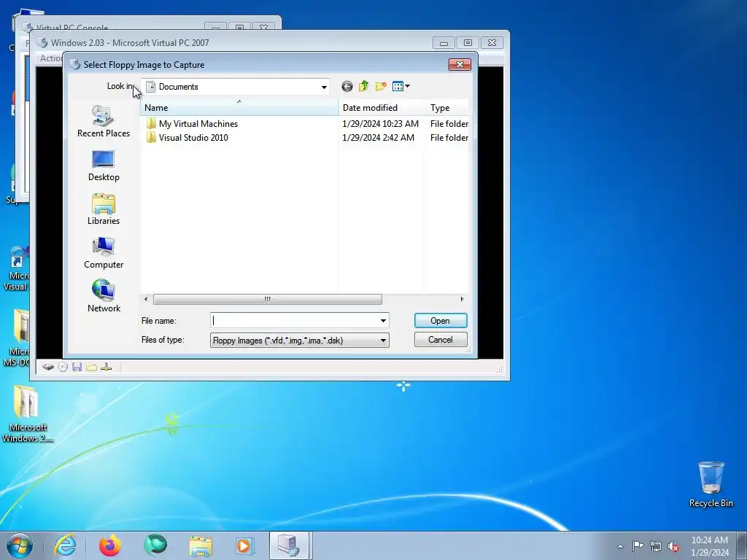
Task: Restore the Windows 2.03 Virtual PC window
Action: click(468, 43)
